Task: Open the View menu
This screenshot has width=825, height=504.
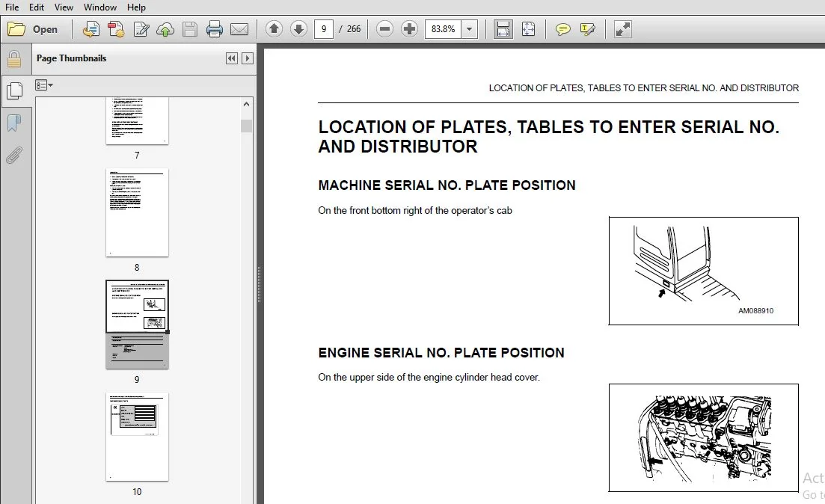Action: click(x=64, y=7)
